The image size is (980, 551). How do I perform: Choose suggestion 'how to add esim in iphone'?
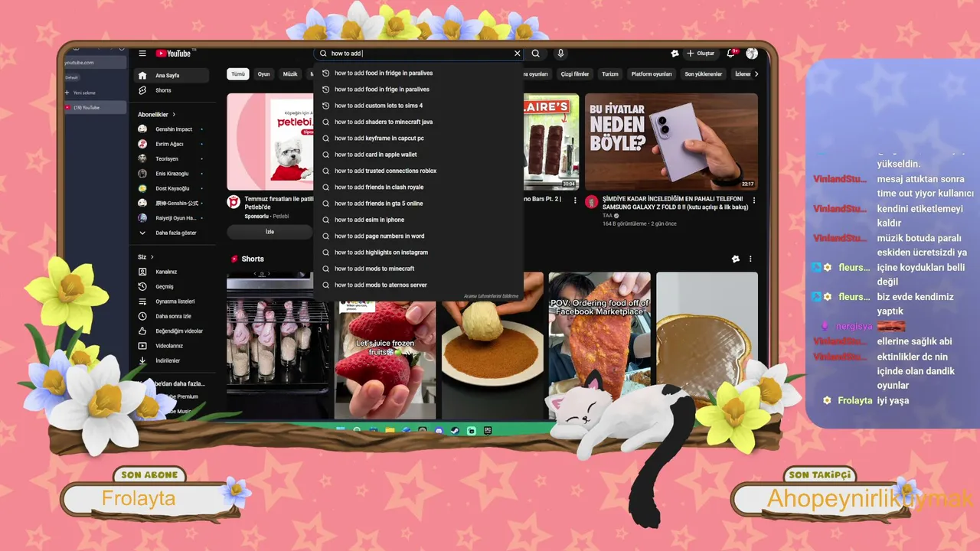(418, 220)
